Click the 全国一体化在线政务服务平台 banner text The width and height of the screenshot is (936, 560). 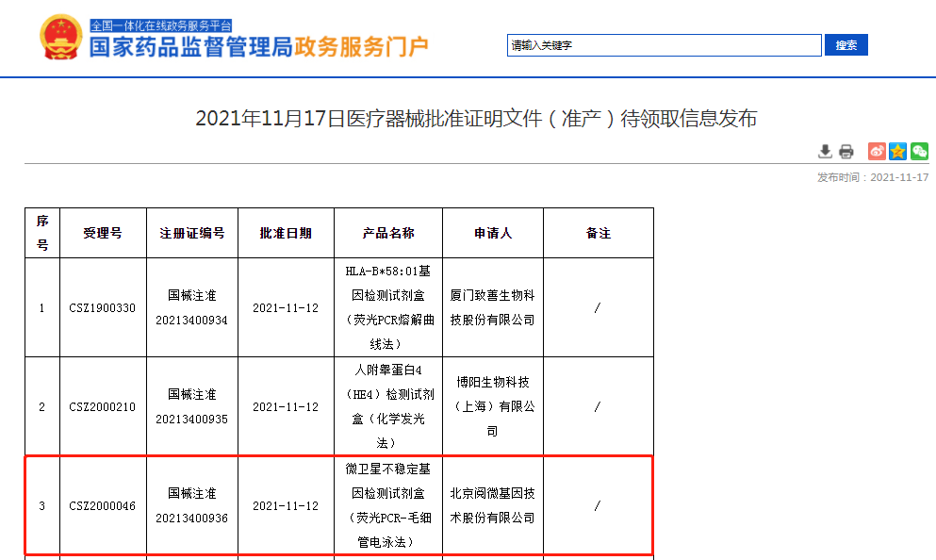pyautogui.click(x=161, y=25)
